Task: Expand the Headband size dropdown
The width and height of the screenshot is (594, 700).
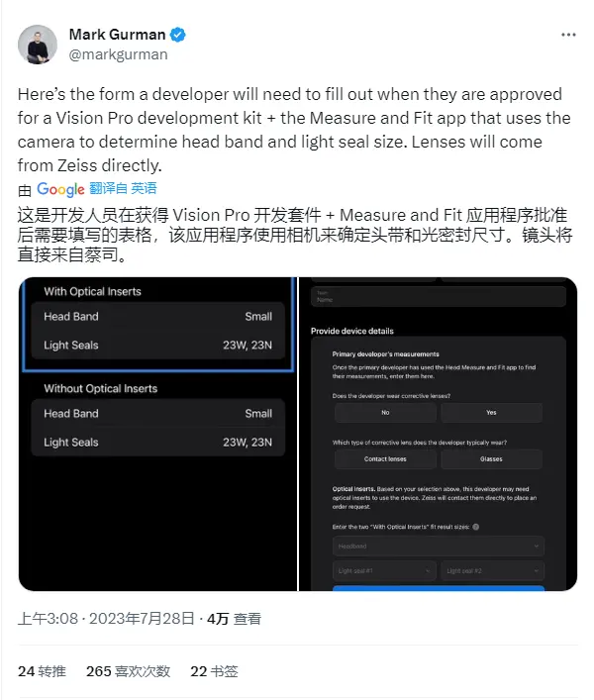Action: coord(439,546)
